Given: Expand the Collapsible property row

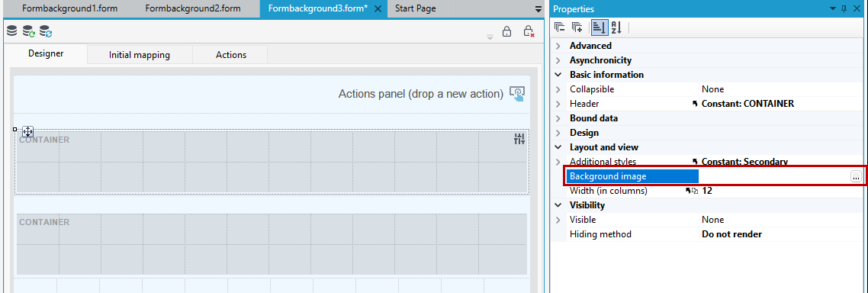Looking at the screenshot, I should point(558,89).
